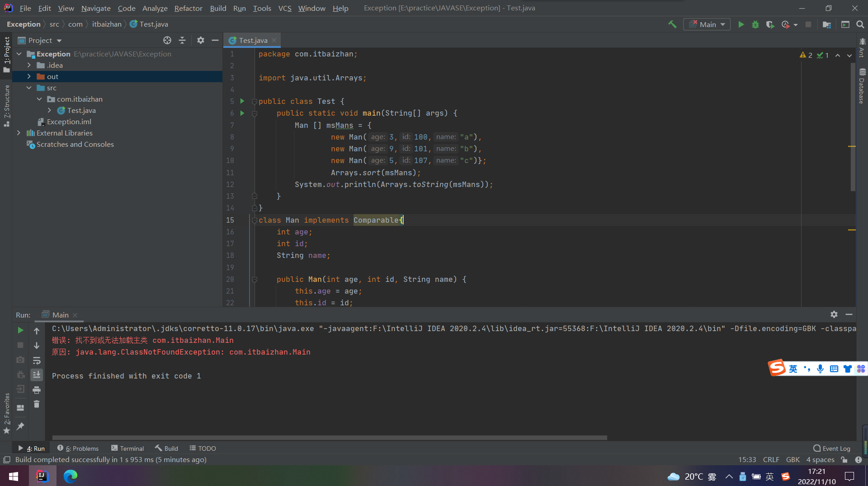Open the TODO tool window
This screenshot has width=868, height=486.
[203, 448]
